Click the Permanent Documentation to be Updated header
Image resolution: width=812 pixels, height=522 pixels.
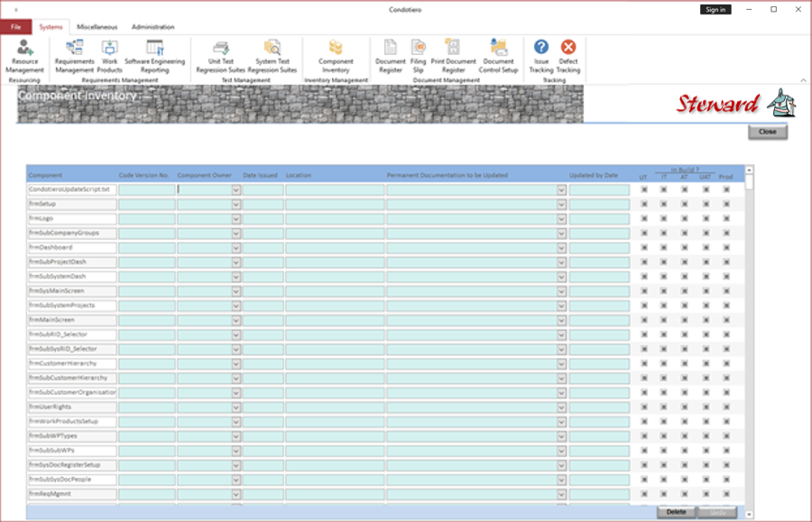click(x=447, y=176)
